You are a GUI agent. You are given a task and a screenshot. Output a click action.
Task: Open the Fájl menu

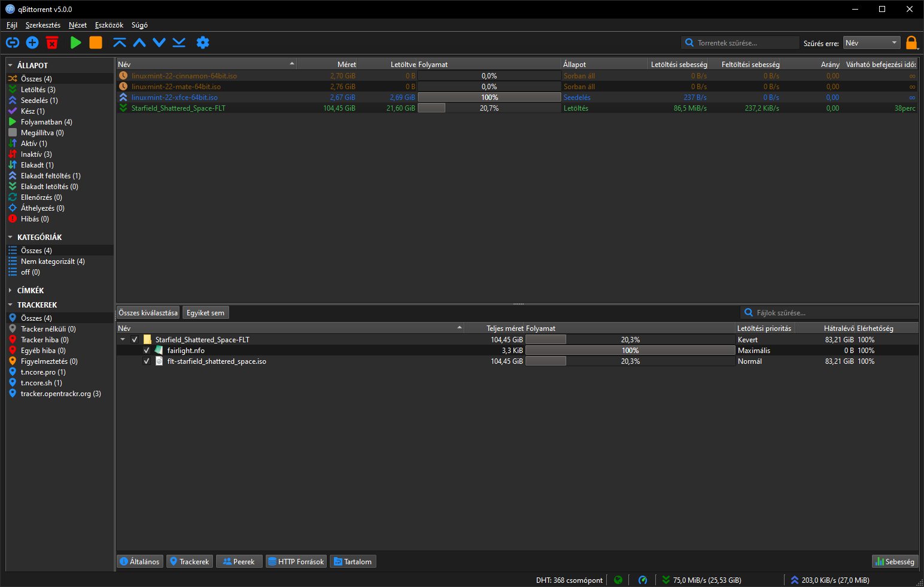pos(12,25)
